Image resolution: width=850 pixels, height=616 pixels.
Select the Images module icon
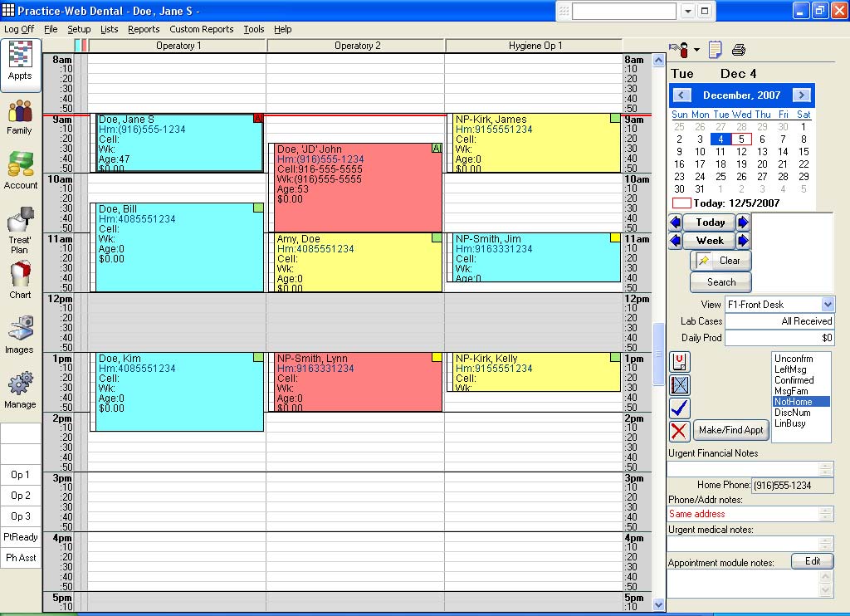pos(20,330)
